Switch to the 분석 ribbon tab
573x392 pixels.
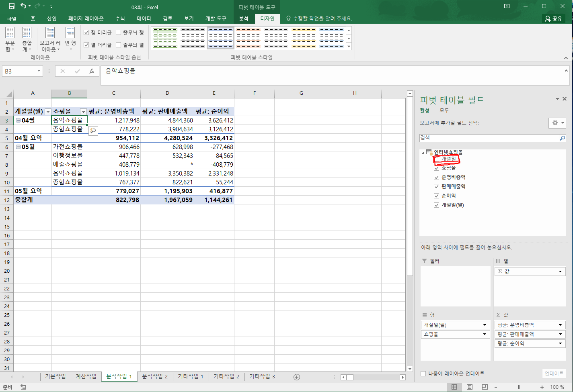tap(244, 18)
